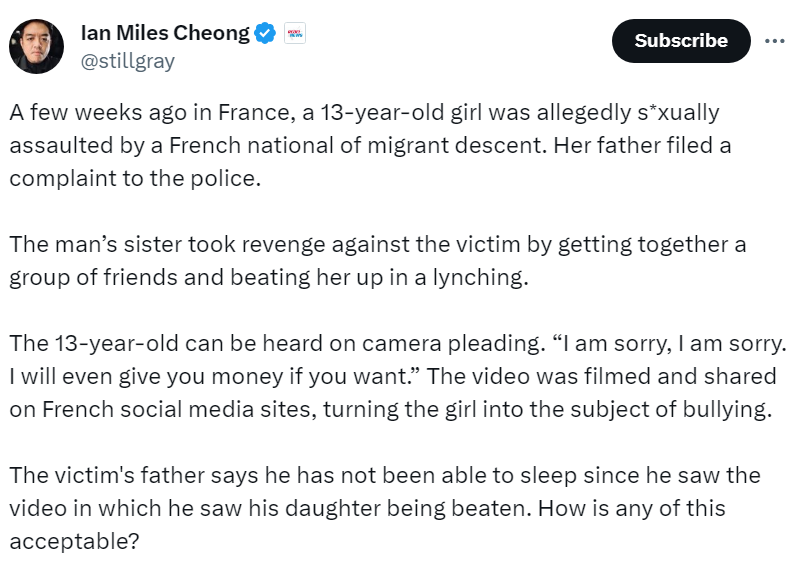The width and height of the screenshot is (798, 565).
Task: Click the affiliate badge beside the checkmark
Action: [x=295, y=33]
